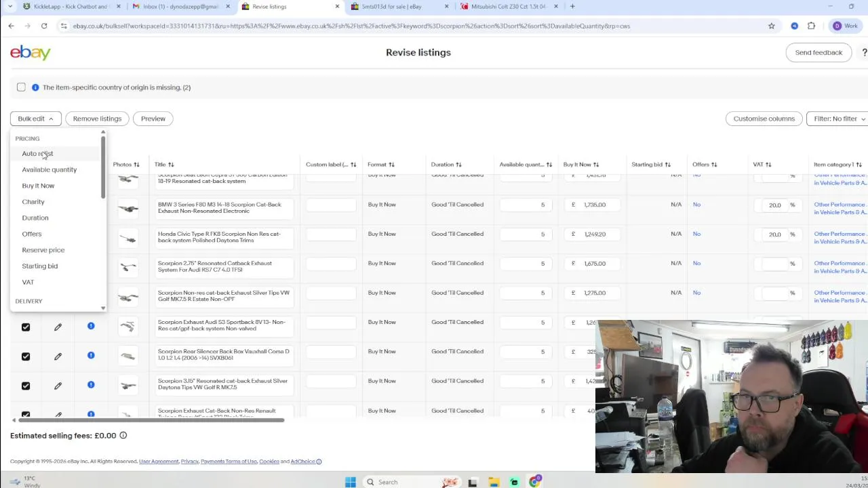The height and width of the screenshot is (488, 868).
Task: Uncheck the Golf R MK7.5 Daytona Tips listing checkbox
Action: 26,386
